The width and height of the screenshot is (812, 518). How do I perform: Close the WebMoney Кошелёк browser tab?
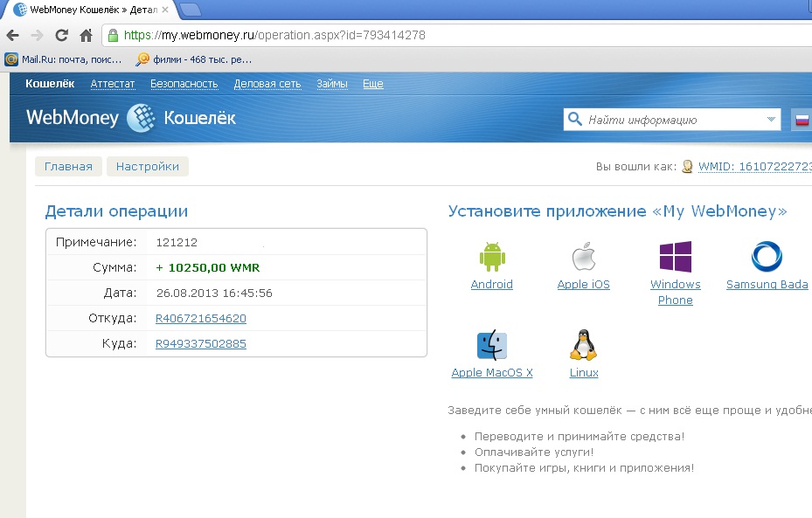click(165, 10)
